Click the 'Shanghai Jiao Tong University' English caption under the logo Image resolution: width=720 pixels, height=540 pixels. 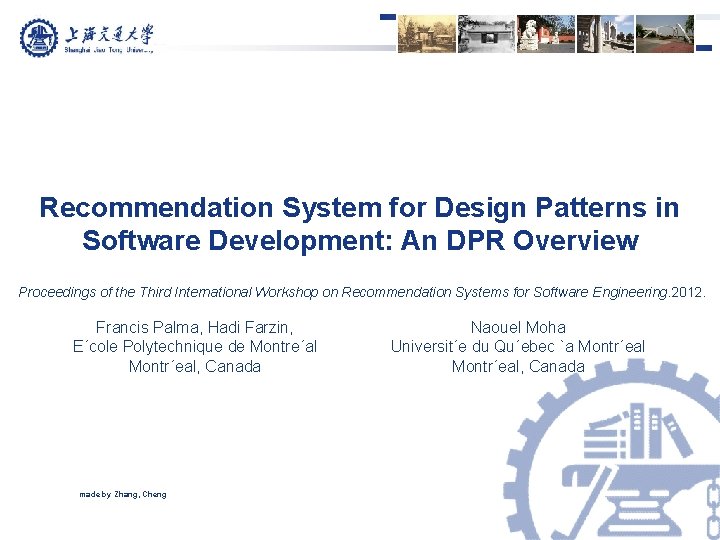tap(109, 50)
